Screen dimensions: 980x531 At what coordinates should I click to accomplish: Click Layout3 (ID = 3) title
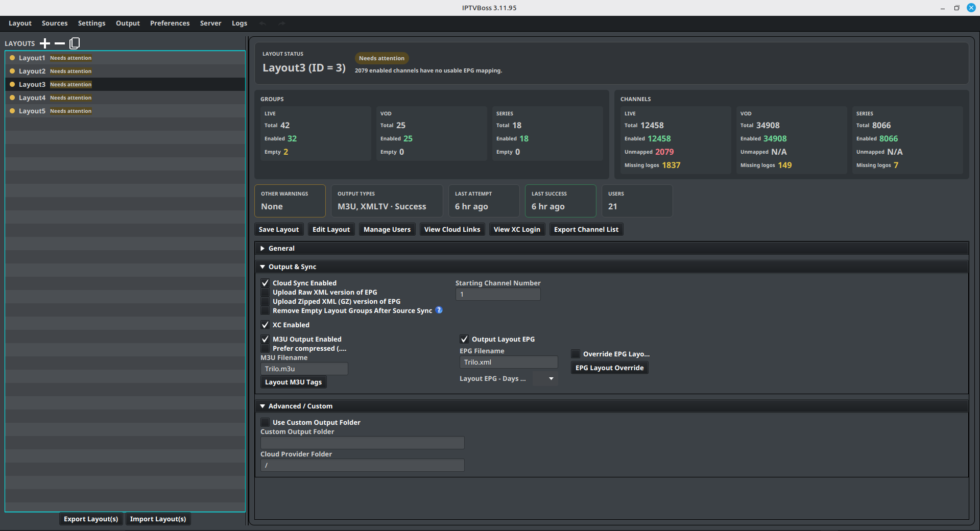tap(304, 68)
